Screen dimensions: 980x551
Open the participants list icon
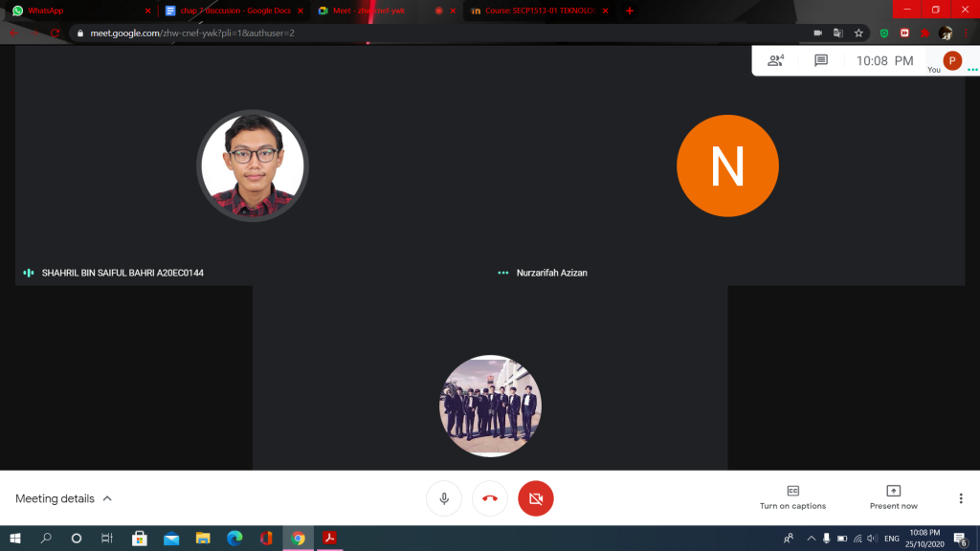pyautogui.click(x=775, y=60)
